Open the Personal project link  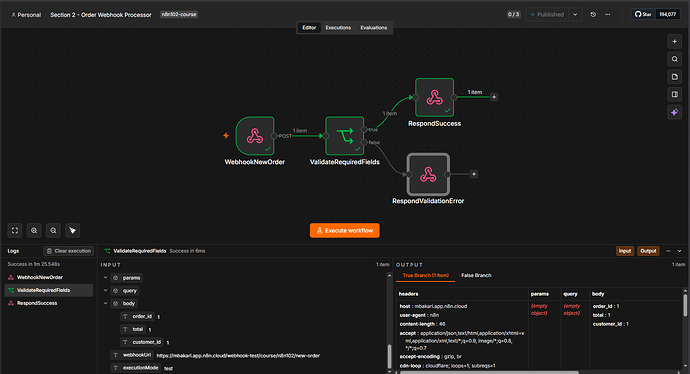(x=26, y=15)
